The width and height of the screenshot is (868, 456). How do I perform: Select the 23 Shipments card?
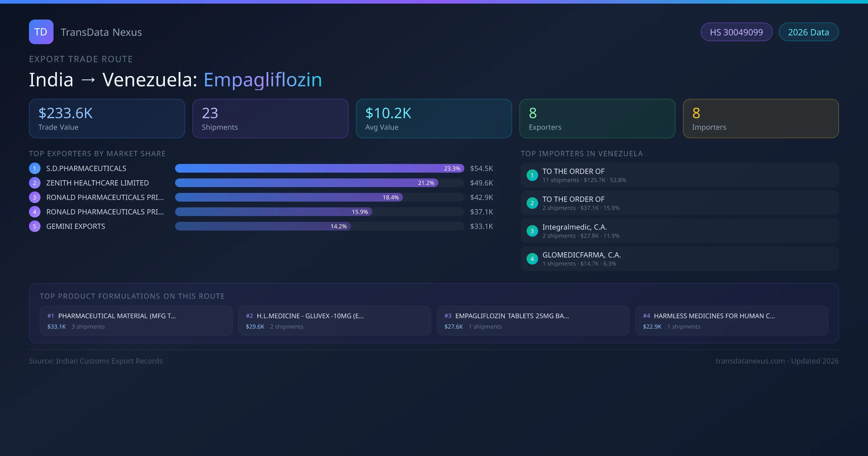[x=270, y=119]
